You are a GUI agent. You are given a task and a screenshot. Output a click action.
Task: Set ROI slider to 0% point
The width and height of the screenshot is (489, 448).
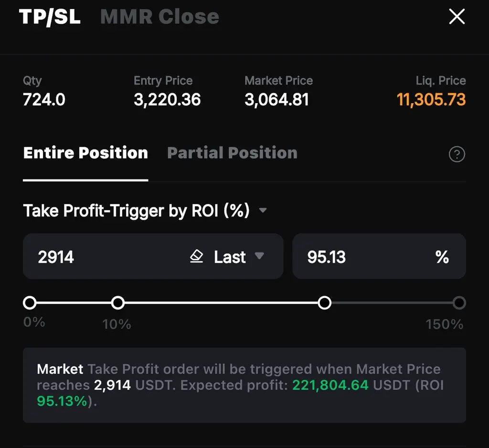click(x=30, y=303)
